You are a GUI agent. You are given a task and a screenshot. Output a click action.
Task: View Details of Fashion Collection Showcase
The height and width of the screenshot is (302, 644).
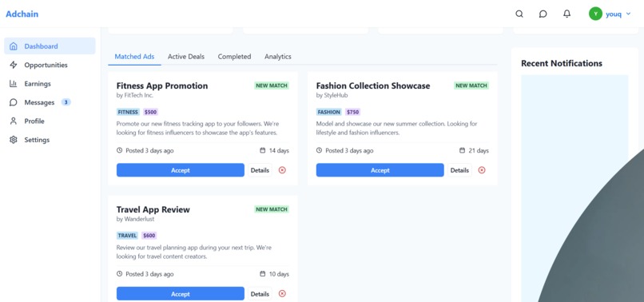(x=459, y=170)
